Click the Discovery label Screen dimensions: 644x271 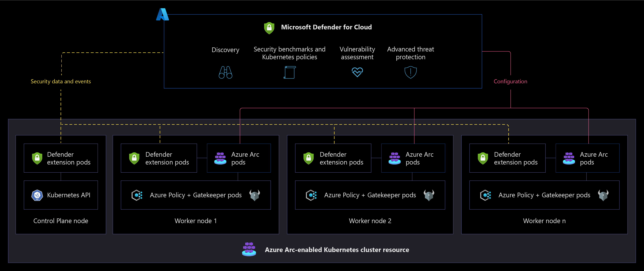225,50
